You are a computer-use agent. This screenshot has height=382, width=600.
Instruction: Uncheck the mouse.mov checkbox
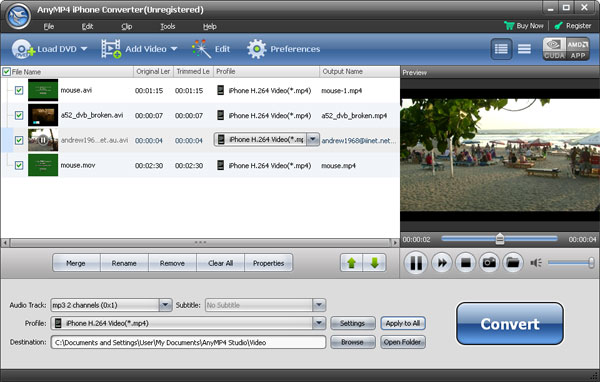pos(19,165)
